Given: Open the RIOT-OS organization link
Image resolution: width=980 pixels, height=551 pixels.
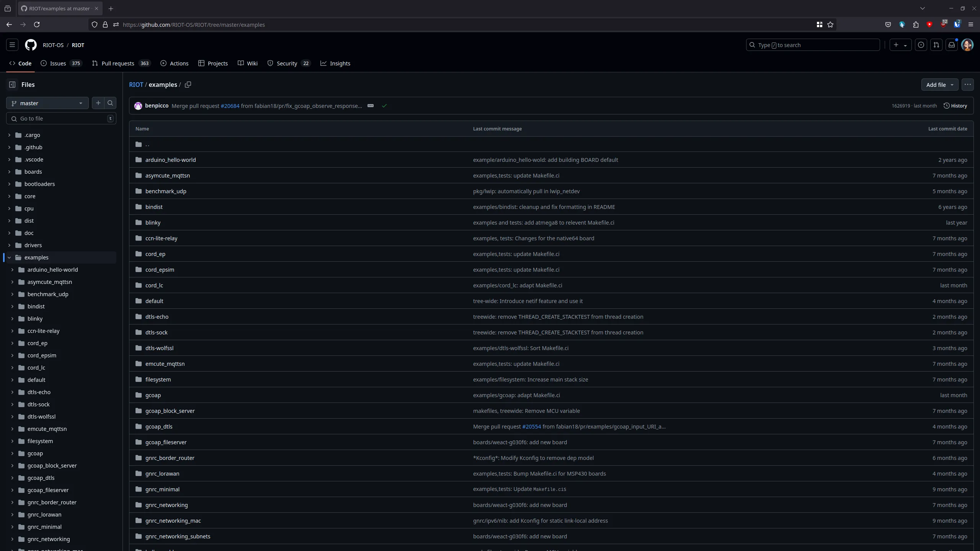Looking at the screenshot, I should pos(53,45).
